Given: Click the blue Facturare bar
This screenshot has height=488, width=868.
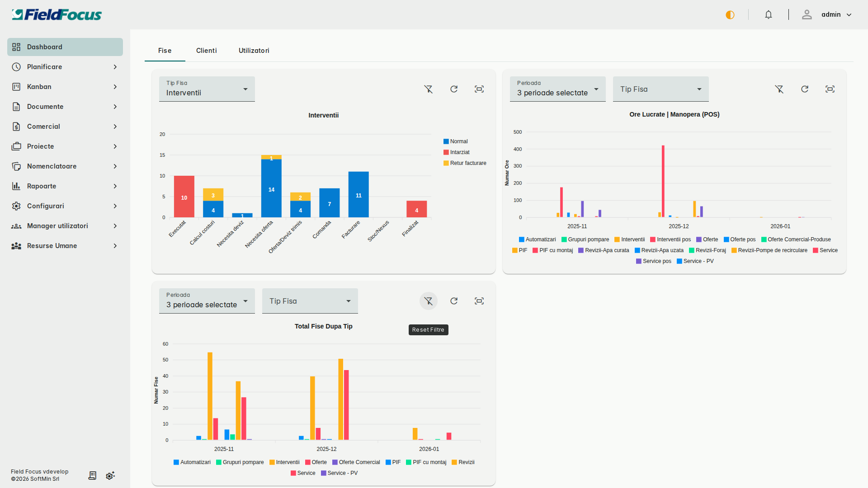Looking at the screenshot, I should tap(358, 194).
